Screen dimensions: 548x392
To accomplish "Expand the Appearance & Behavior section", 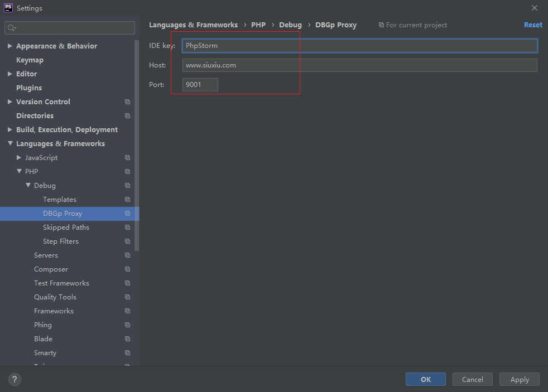I will tap(10, 46).
